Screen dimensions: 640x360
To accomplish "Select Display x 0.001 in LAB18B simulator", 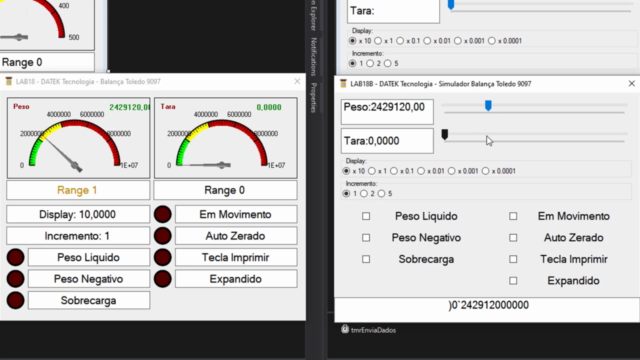I will click(451, 171).
